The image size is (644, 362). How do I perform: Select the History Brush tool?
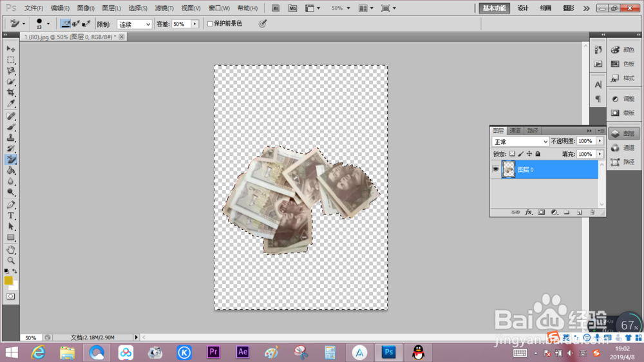(x=11, y=149)
